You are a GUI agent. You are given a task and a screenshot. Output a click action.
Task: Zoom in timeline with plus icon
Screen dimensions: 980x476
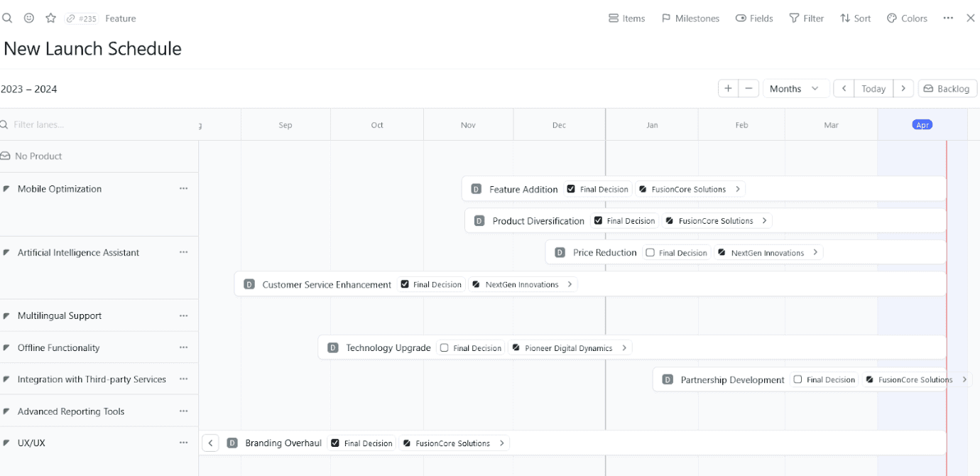(x=728, y=89)
